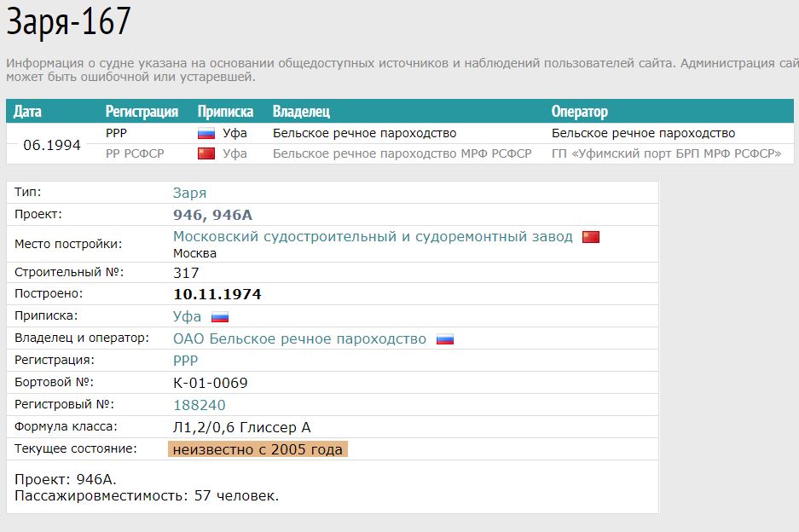The width and height of the screenshot is (799, 532).
Task: Click the Строительный №: label
Action: click(69, 272)
